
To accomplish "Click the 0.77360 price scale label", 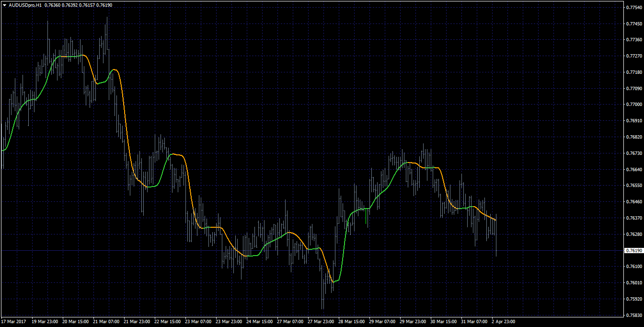I will pos(634,40).
